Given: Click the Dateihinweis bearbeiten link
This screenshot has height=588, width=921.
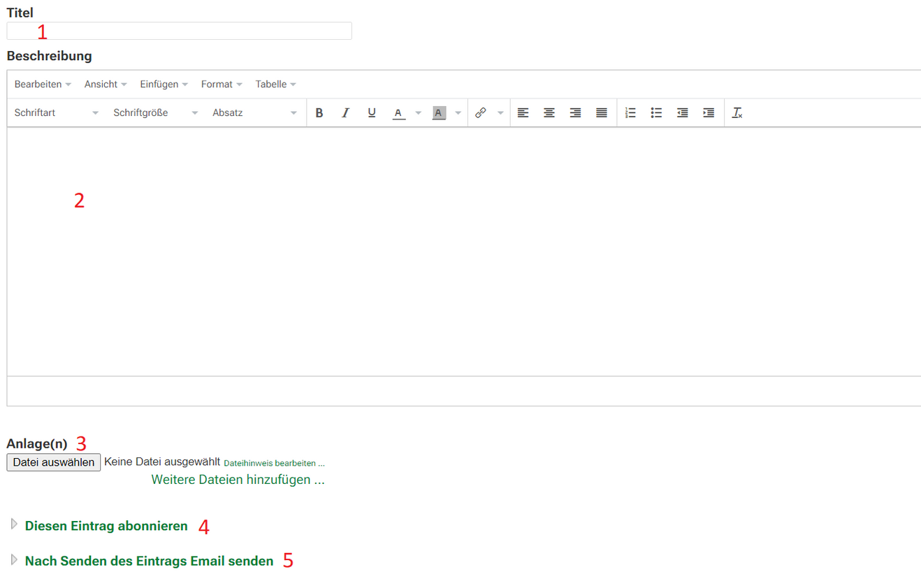Looking at the screenshot, I should (x=274, y=463).
